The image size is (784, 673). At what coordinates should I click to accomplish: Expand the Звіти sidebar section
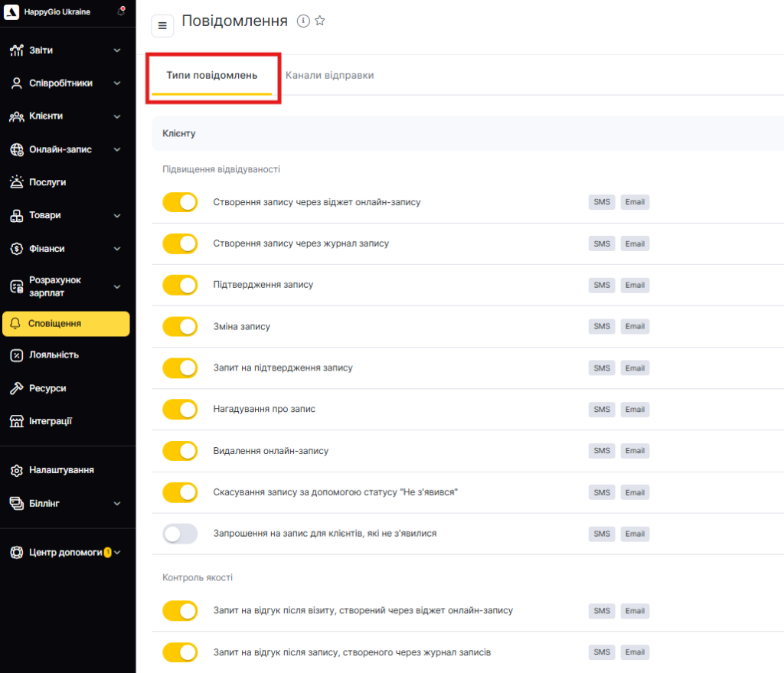pyautogui.click(x=117, y=51)
